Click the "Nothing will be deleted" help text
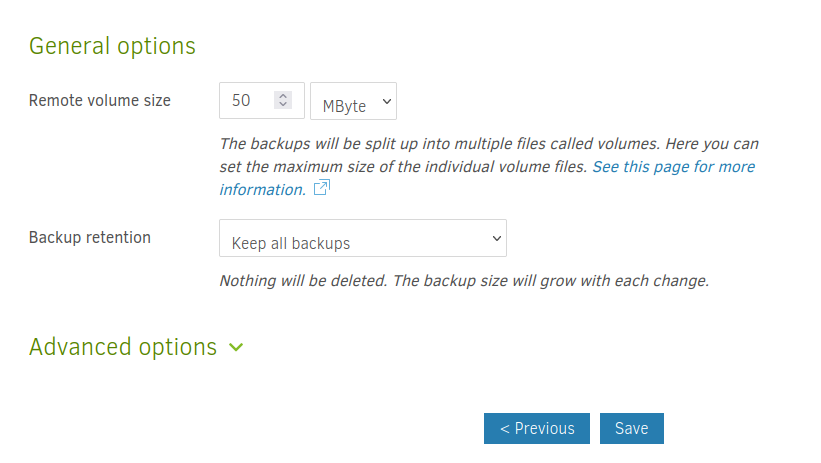This screenshot has height=463, width=821. [463, 281]
